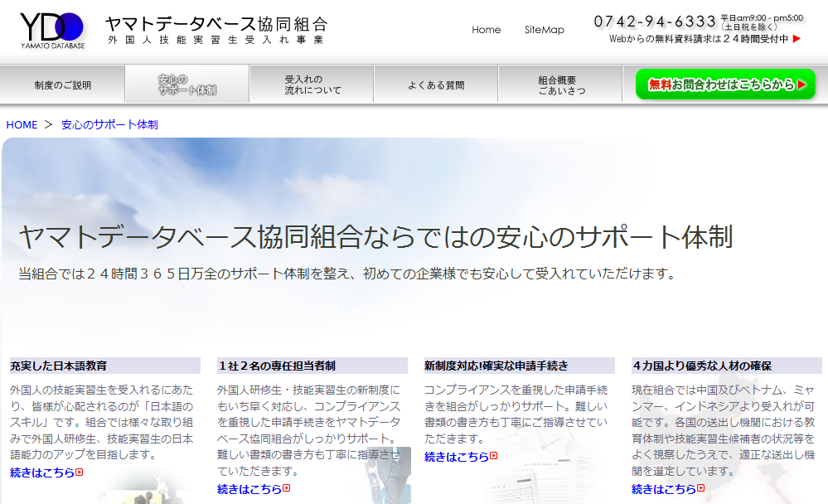Click the 当組合では24時間365日 support description line
828x504 pixels.
point(347,274)
